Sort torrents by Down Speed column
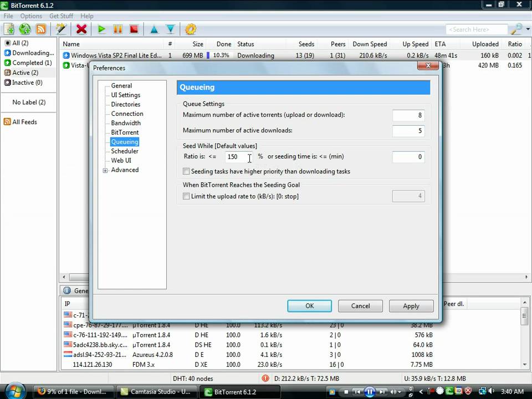This screenshot has height=399, width=532. point(370,44)
